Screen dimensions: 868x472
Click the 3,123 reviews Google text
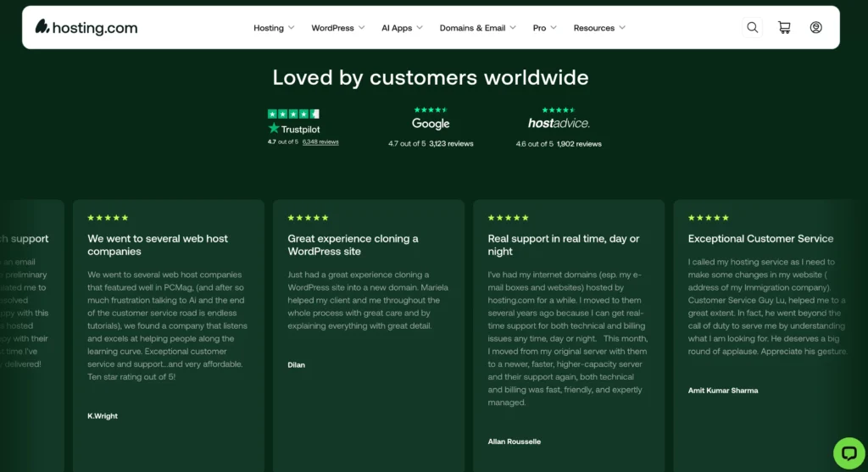tap(451, 143)
